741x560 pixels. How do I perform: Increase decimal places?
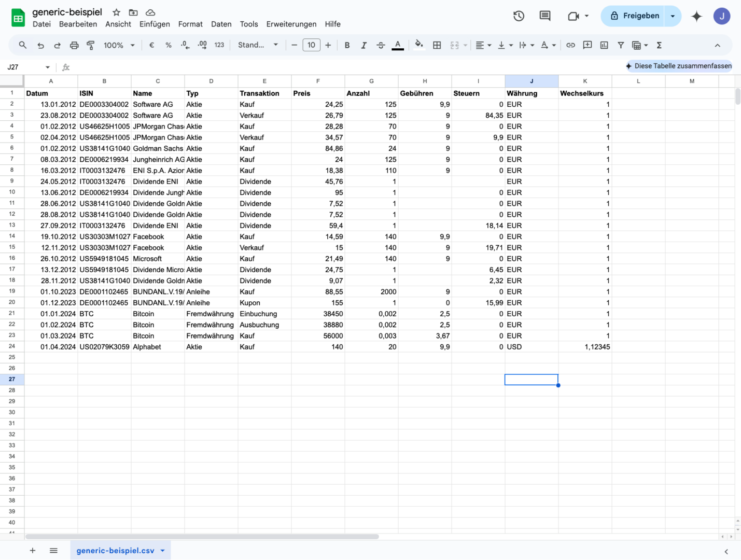[x=202, y=45]
